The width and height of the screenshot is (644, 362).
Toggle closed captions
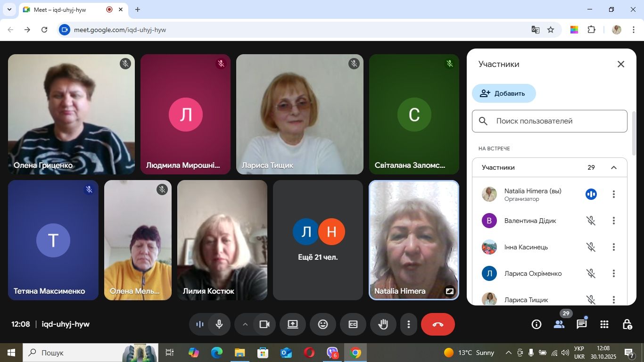353,324
